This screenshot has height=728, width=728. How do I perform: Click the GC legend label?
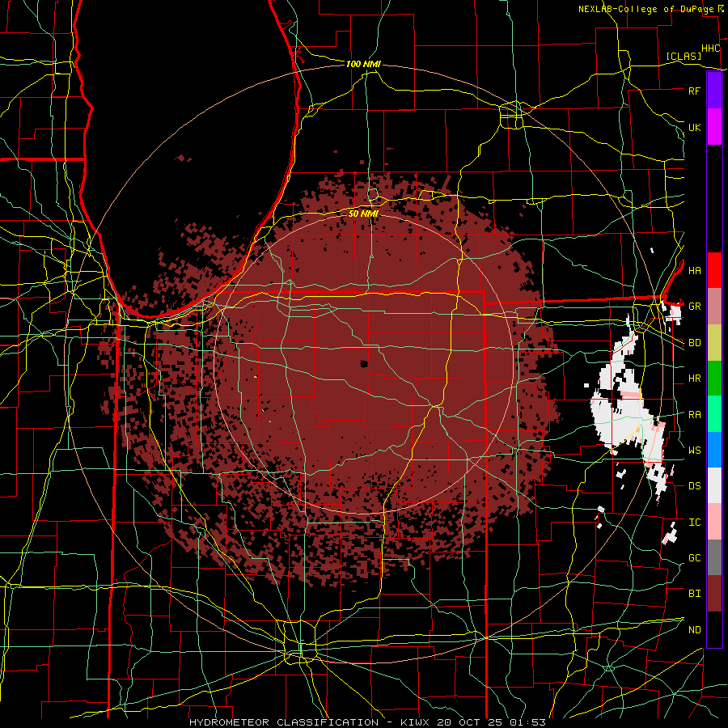tap(694, 558)
